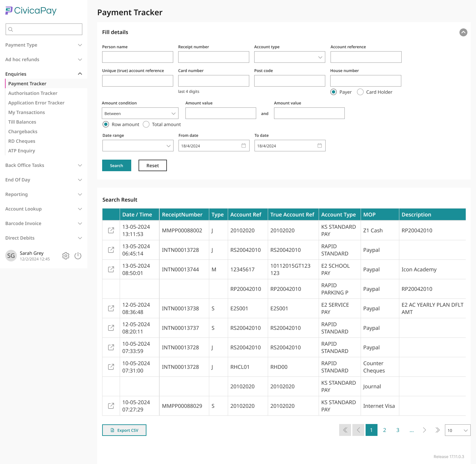This screenshot has width=476, height=464.
Task: Expand the Date range dropdown
Action: (x=138, y=146)
